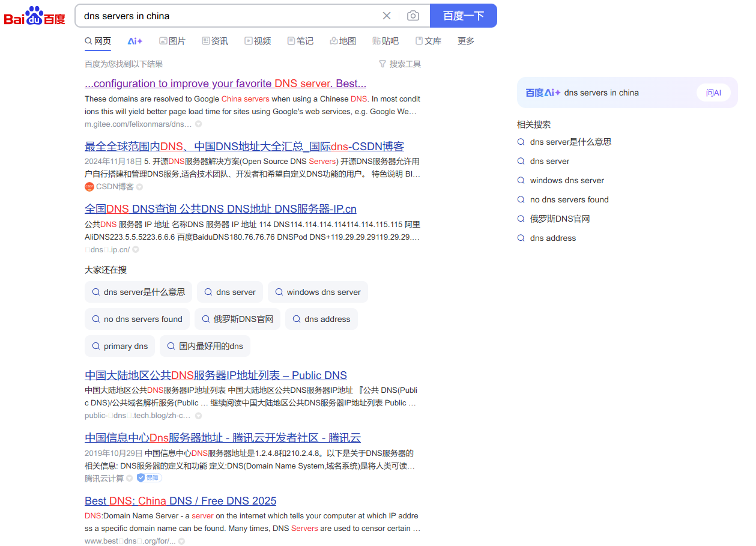The image size is (756, 546).
Task: Switch to the 地图 tab
Action: point(343,41)
